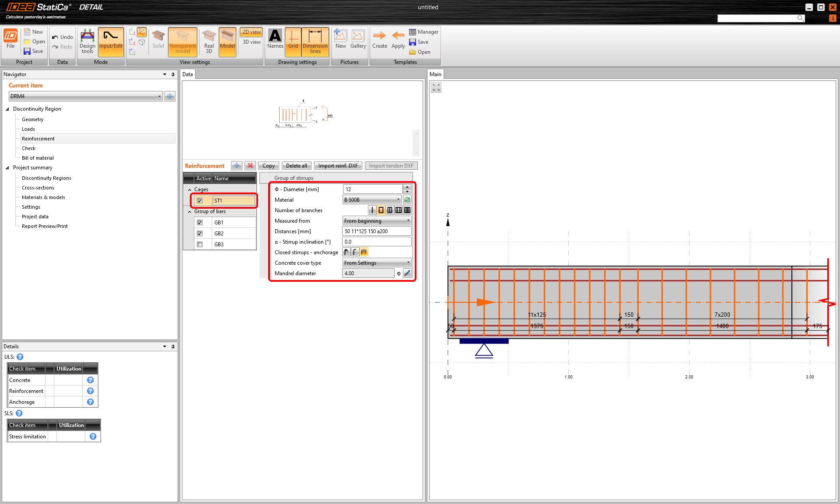Open the Pictures Gallery
This screenshot has height=504, width=840.
coord(358,39)
